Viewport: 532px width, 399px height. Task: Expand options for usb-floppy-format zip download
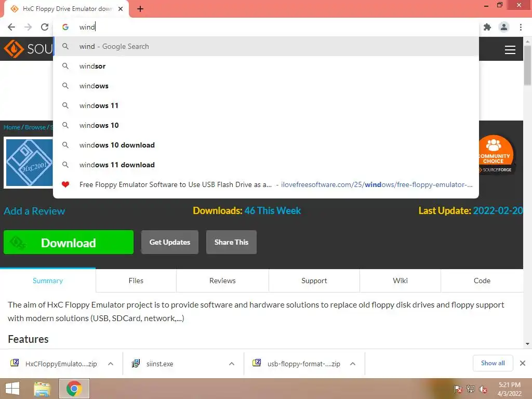point(353,364)
